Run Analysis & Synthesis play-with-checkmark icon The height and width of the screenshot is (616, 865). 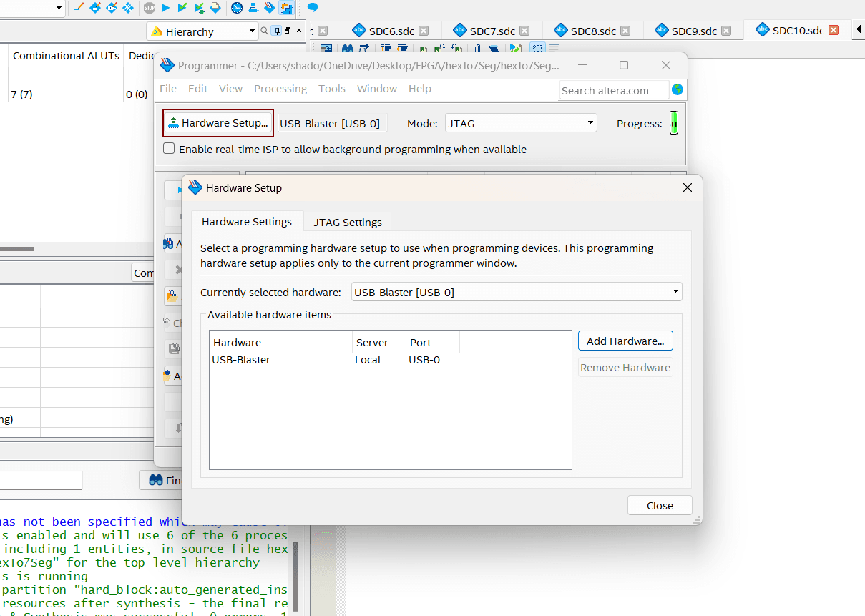[x=182, y=8]
